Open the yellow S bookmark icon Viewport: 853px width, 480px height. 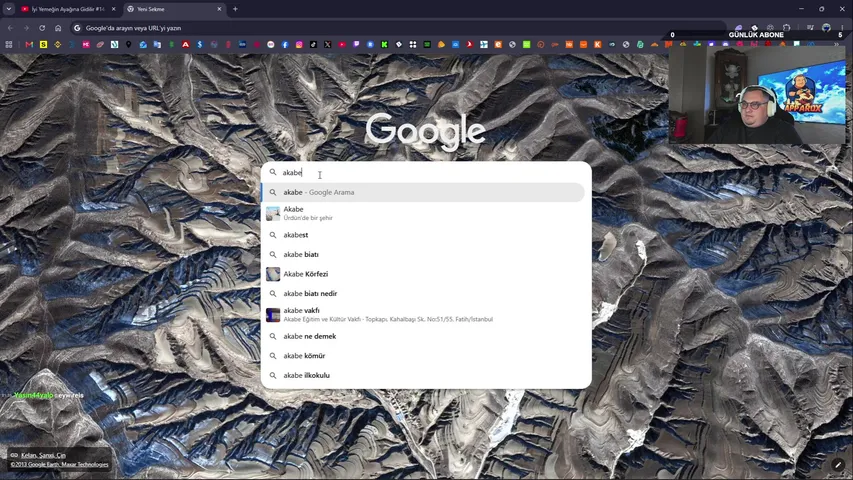point(44,45)
